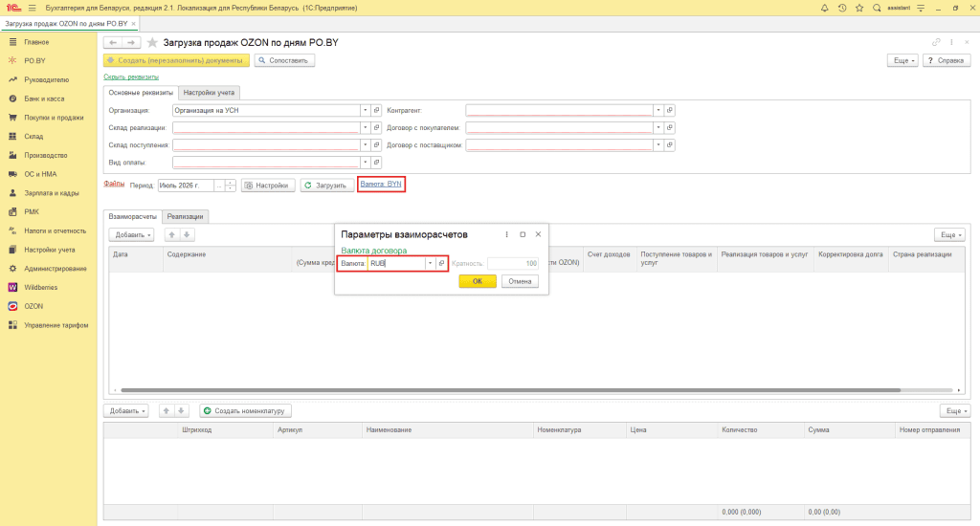Screen dimensions: 980x526
Task: Open Покупки и продажи in sidebar
Action: (54, 118)
